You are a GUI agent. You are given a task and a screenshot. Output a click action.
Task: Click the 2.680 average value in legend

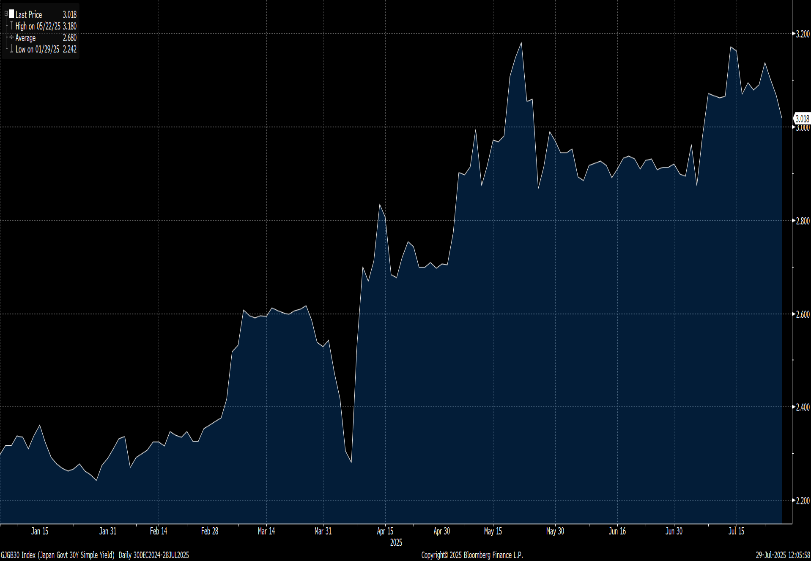click(70, 38)
